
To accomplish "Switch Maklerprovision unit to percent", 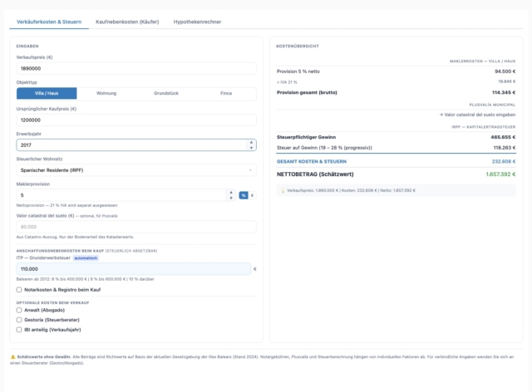I will 244,195.
